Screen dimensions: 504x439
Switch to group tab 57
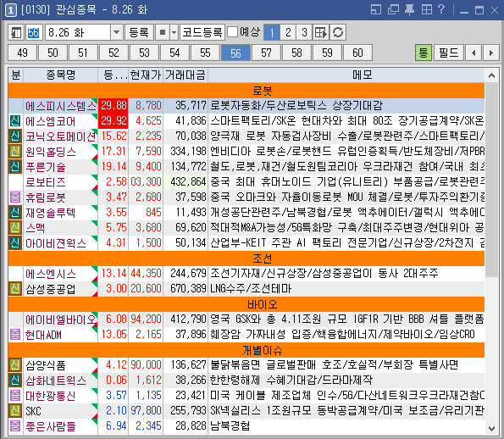pos(266,53)
